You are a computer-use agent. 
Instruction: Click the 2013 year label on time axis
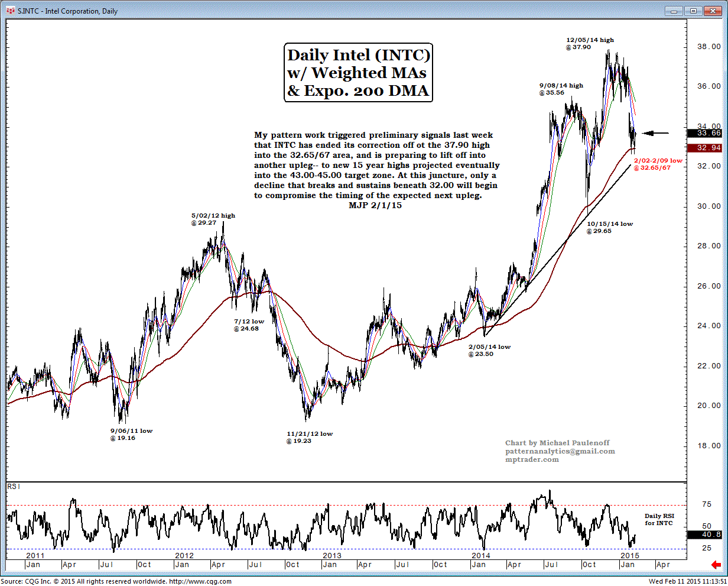tap(332, 556)
